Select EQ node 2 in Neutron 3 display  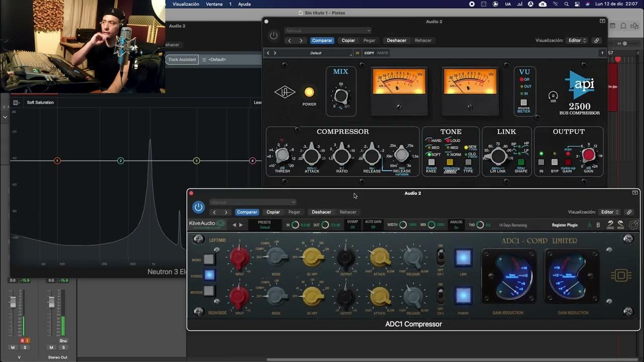pyautogui.click(x=121, y=160)
